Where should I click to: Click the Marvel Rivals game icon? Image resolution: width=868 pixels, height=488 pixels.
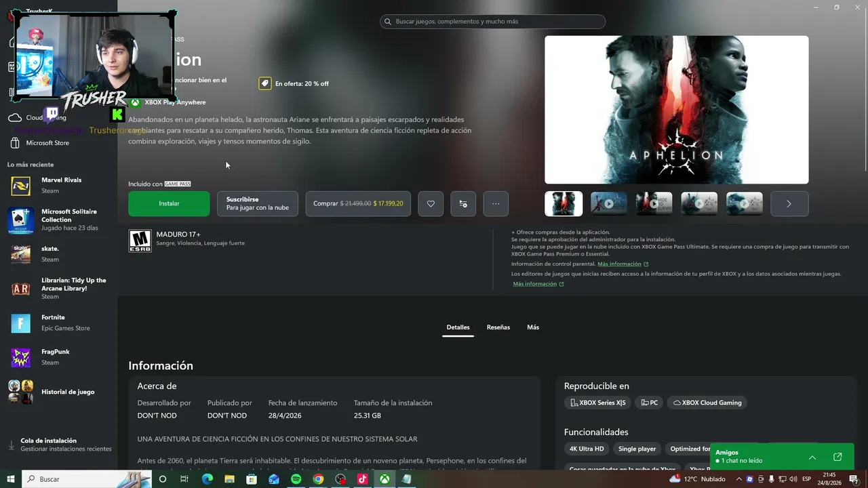click(20, 186)
